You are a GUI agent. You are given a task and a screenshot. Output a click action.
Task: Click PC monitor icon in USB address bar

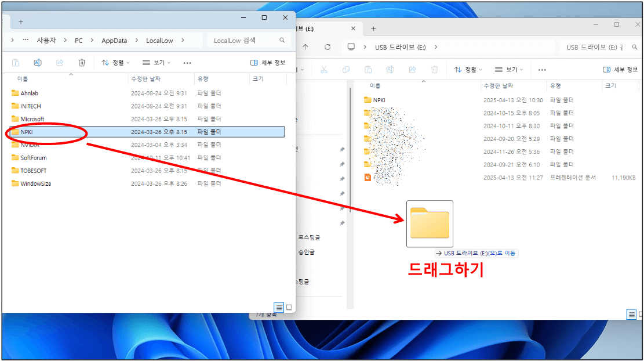click(x=351, y=47)
